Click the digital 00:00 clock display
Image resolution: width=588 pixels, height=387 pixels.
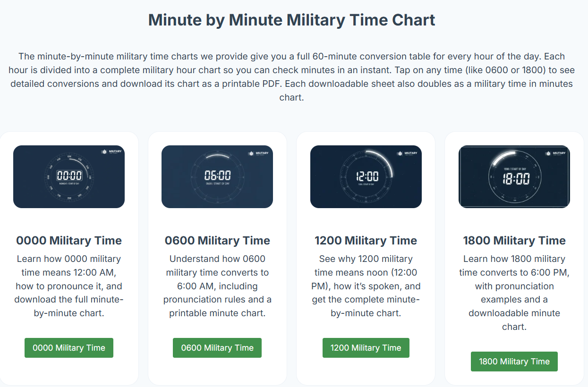pyautogui.click(x=68, y=175)
